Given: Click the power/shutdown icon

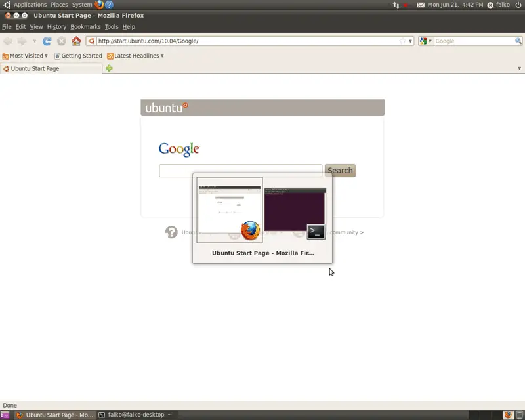Looking at the screenshot, I should pyautogui.click(x=518, y=5).
